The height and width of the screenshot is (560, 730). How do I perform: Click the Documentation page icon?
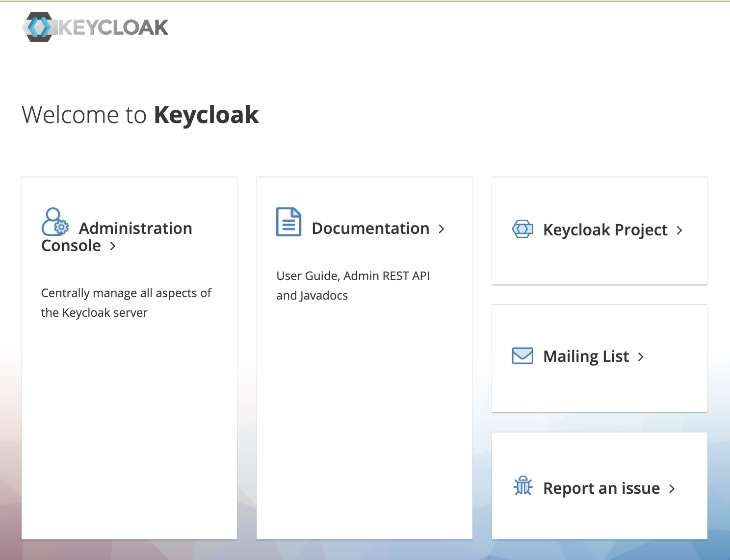coord(289,222)
